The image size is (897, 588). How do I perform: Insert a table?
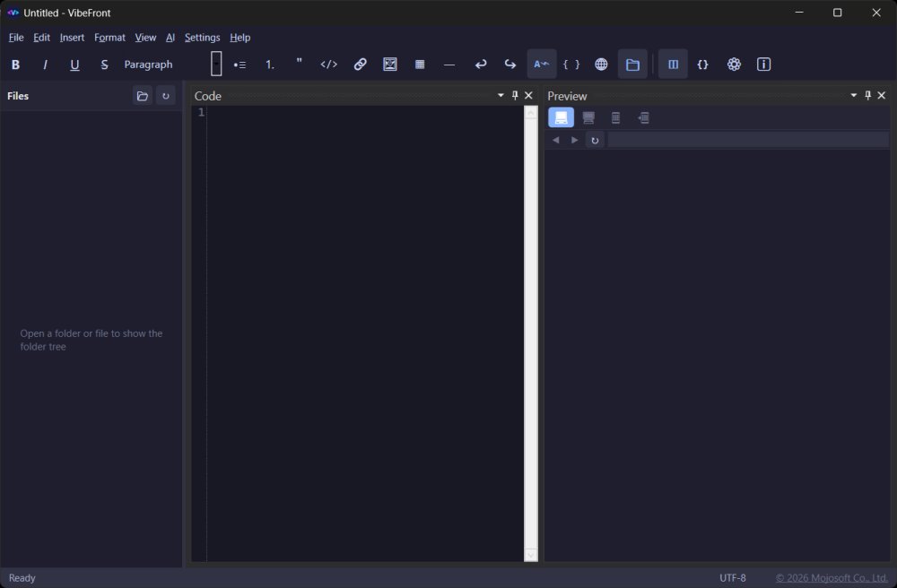coord(420,65)
